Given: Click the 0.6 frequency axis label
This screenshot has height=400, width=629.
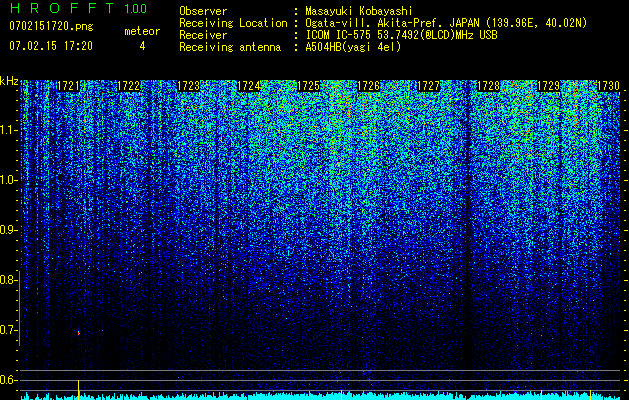Looking at the screenshot, I should [7, 380].
